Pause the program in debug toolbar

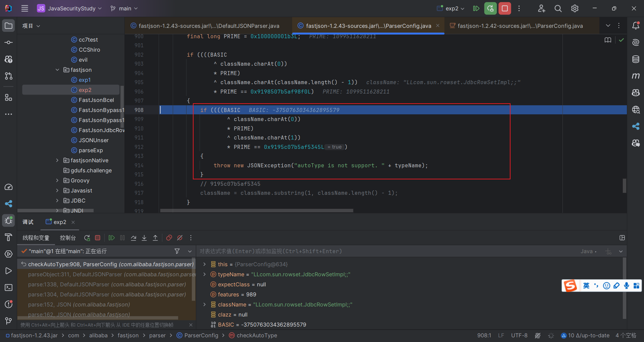pyautogui.click(x=122, y=238)
